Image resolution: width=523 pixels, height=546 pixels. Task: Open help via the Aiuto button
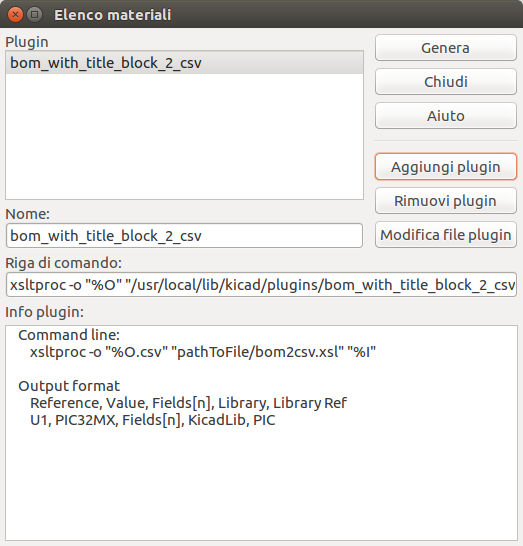pos(445,116)
